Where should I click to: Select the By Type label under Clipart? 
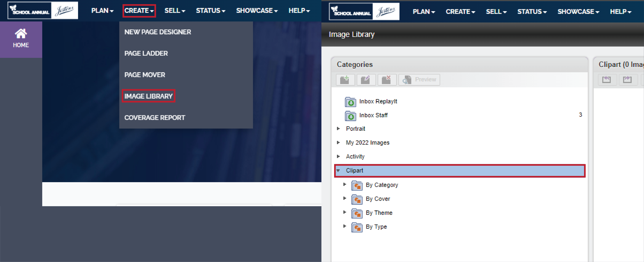[x=376, y=227]
